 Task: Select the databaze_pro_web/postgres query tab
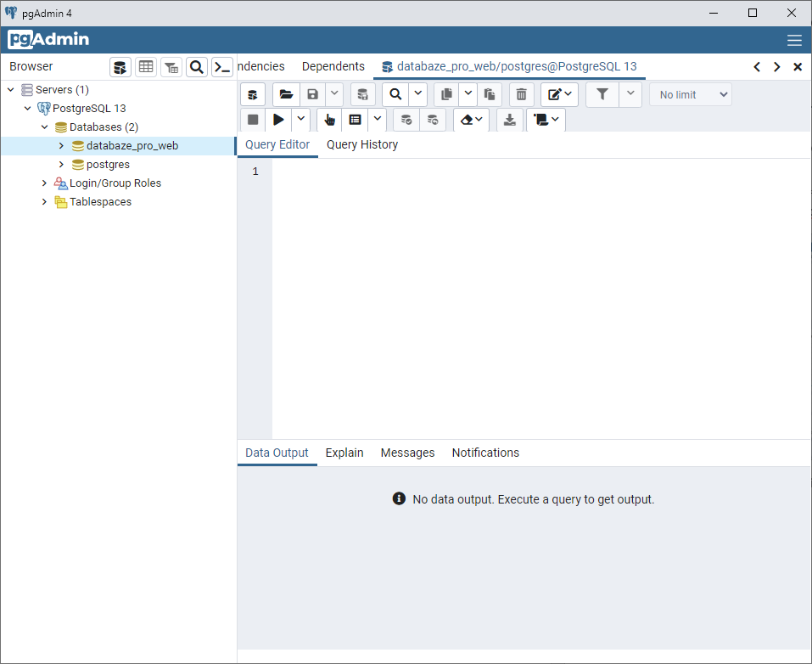point(510,66)
